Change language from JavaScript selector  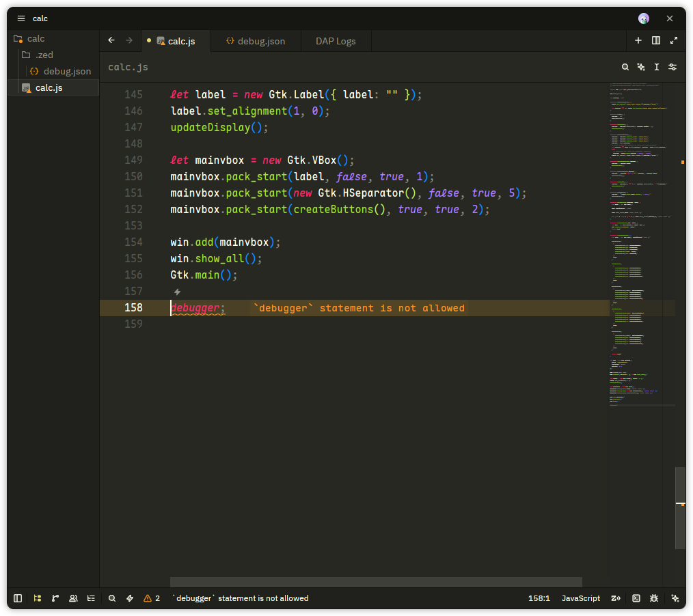[x=580, y=598]
